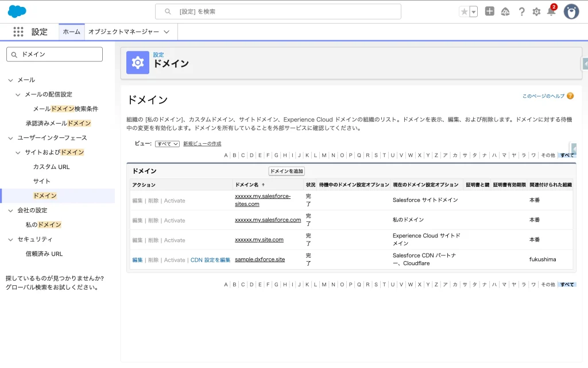Focus the global [設定] search field
Image resolution: width=588 pixels, height=368 pixels.
point(278,11)
